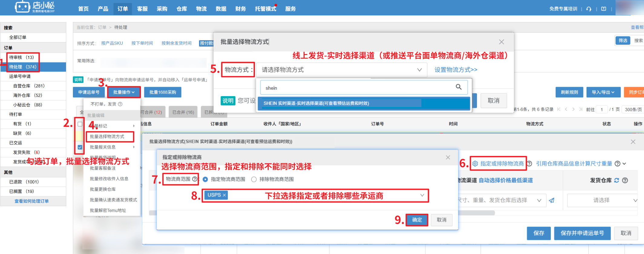Screen dimensions: 644x254
Task: Tick the select-all checkbox in the table header
Action: click(80, 124)
